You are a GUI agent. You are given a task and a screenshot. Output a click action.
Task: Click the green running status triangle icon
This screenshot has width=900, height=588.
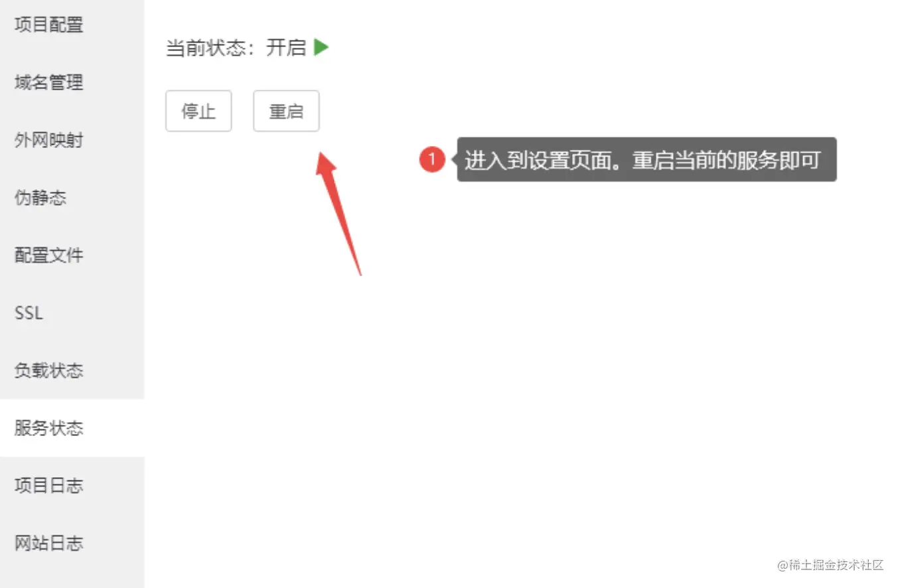coord(321,47)
